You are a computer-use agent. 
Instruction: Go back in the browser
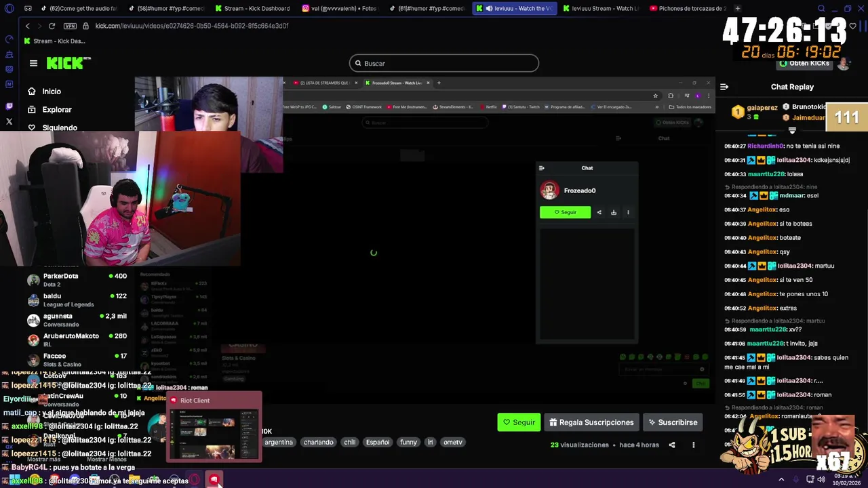click(27, 26)
